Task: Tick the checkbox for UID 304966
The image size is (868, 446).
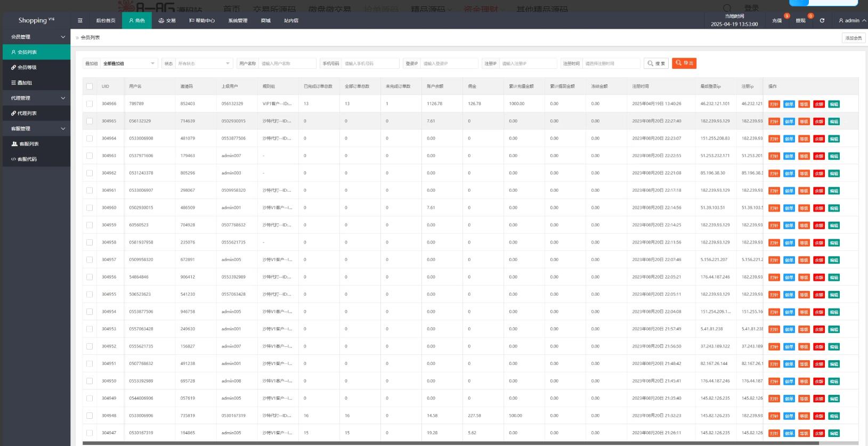Action: click(x=90, y=104)
